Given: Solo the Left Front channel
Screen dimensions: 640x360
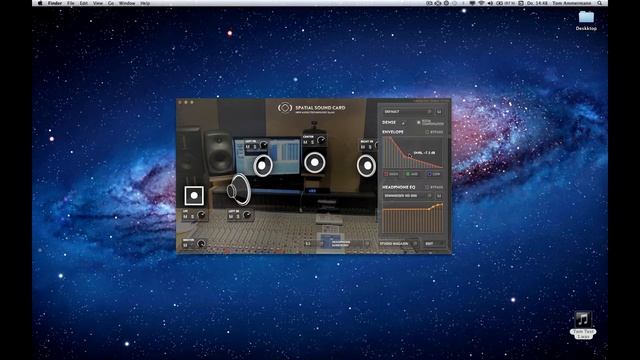Looking at the screenshot, I should tap(255, 147).
